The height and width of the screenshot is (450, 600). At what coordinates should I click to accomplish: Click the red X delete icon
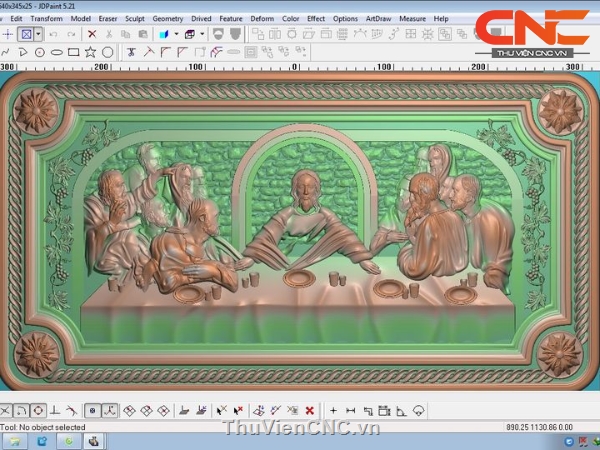click(92, 34)
